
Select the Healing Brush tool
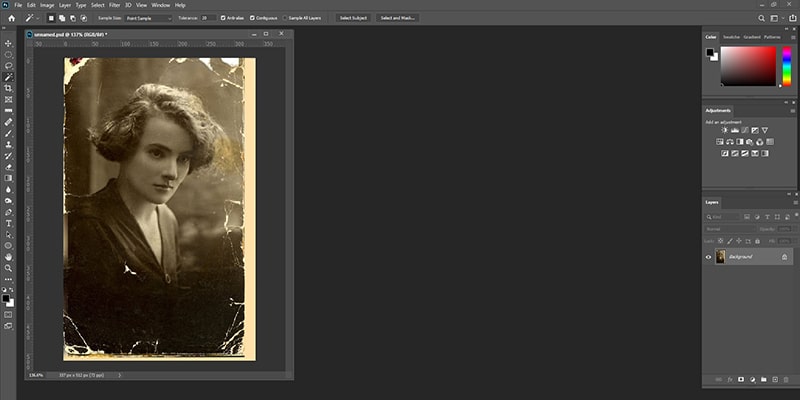[8, 122]
